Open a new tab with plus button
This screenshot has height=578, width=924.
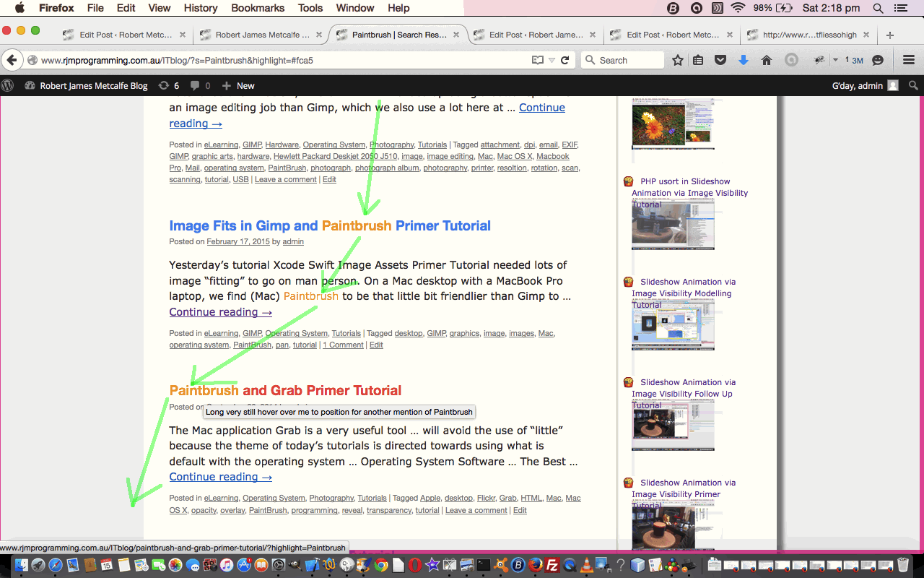tap(890, 35)
